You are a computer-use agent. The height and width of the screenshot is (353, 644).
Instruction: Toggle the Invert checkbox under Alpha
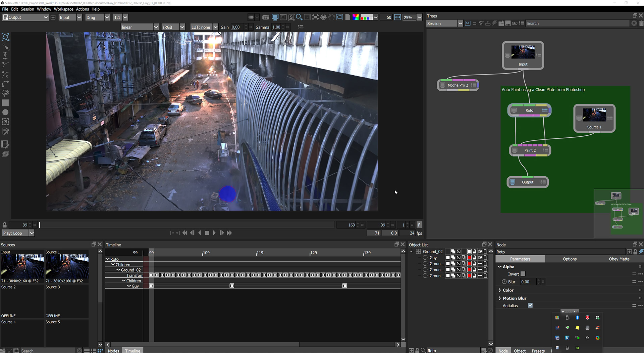[x=523, y=274]
